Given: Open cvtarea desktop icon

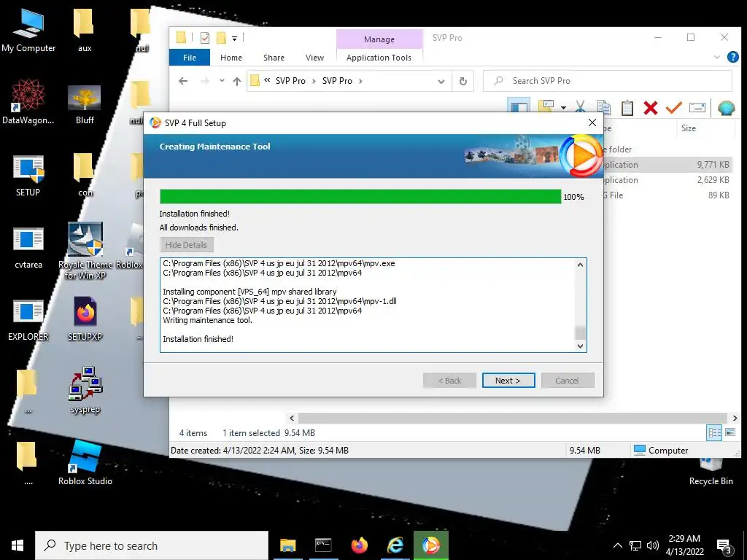Looking at the screenshot, I should click(x=28, y=248).
